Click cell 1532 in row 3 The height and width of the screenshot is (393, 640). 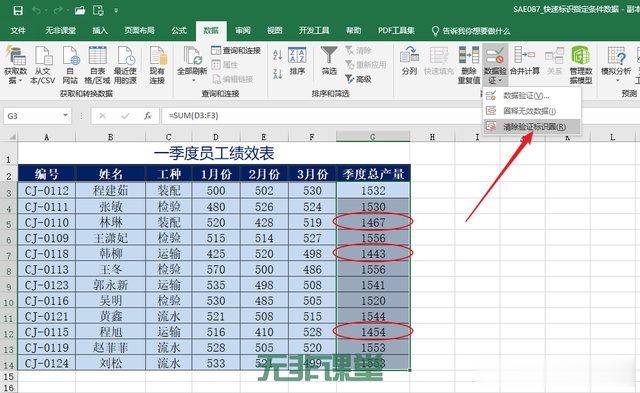pyautogui.click(x=373, y=191)
